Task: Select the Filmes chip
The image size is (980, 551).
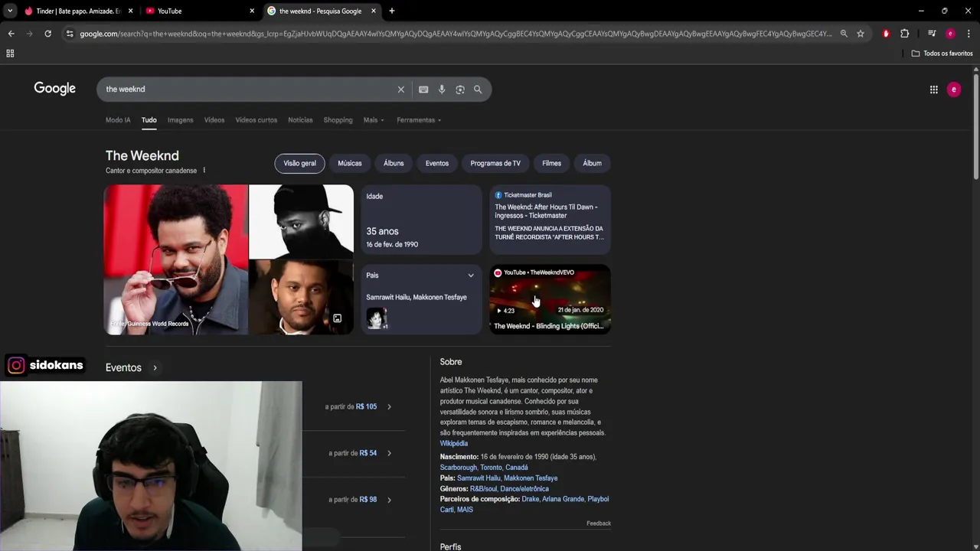Action: click(552, 163)
